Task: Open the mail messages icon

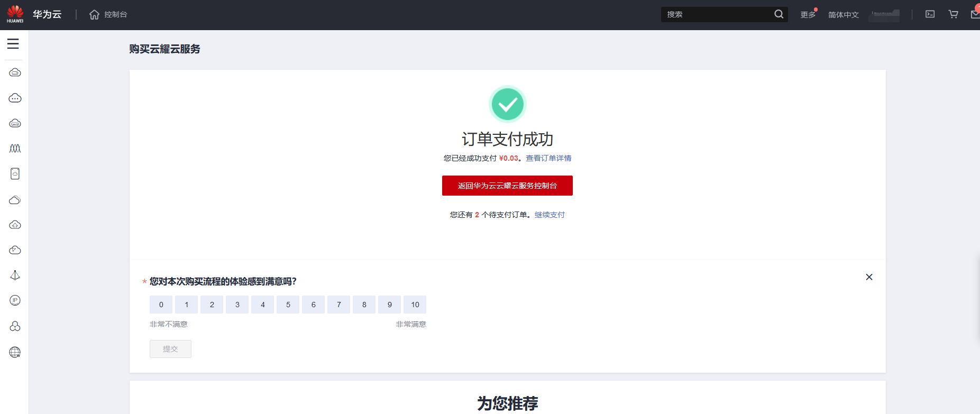Action: point(975,14)
